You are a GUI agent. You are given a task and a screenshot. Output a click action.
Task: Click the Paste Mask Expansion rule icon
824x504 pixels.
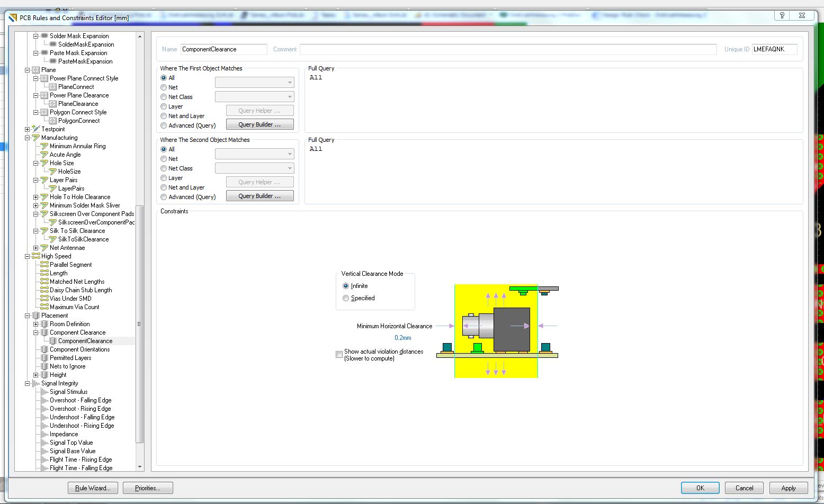pos(44,53)
